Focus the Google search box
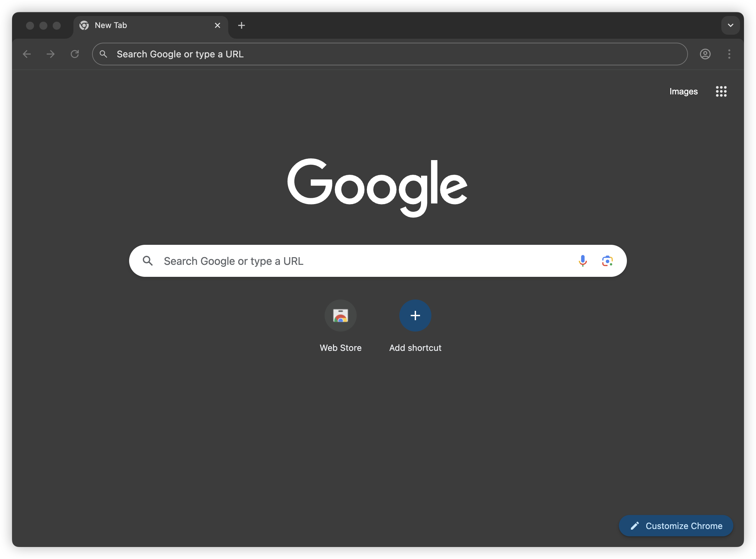Viewport: 756px width, 559px height. [378, 261]
